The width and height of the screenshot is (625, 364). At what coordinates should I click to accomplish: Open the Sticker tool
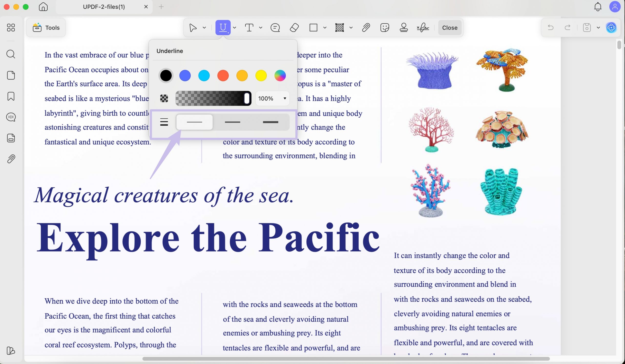click(385, 28)
